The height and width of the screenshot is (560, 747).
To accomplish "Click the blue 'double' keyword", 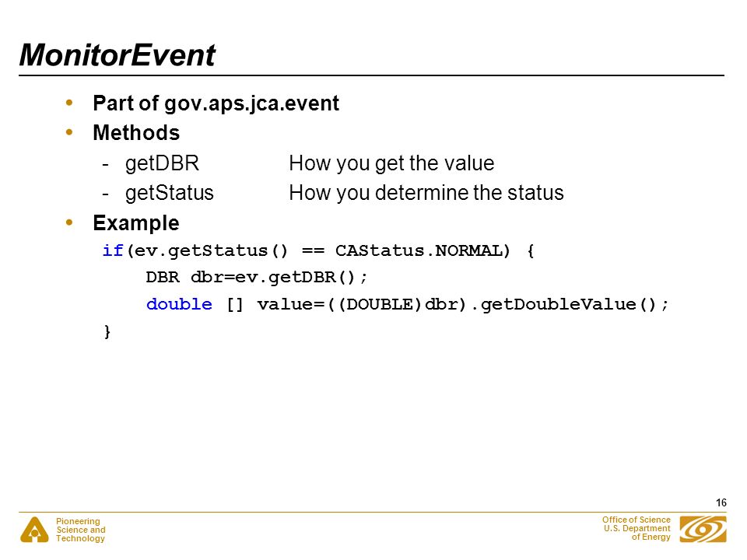I will tap(179, 304).
